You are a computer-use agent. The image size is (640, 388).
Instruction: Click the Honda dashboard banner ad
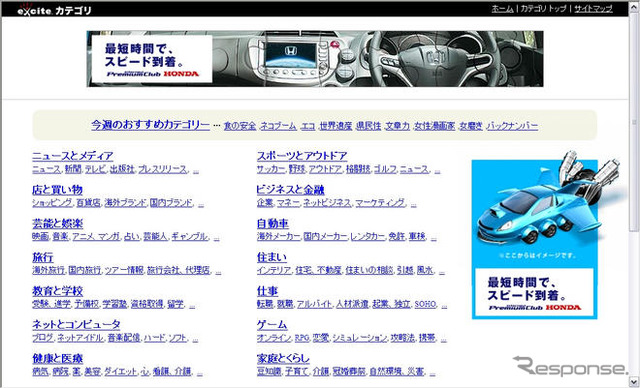(315, 59)
